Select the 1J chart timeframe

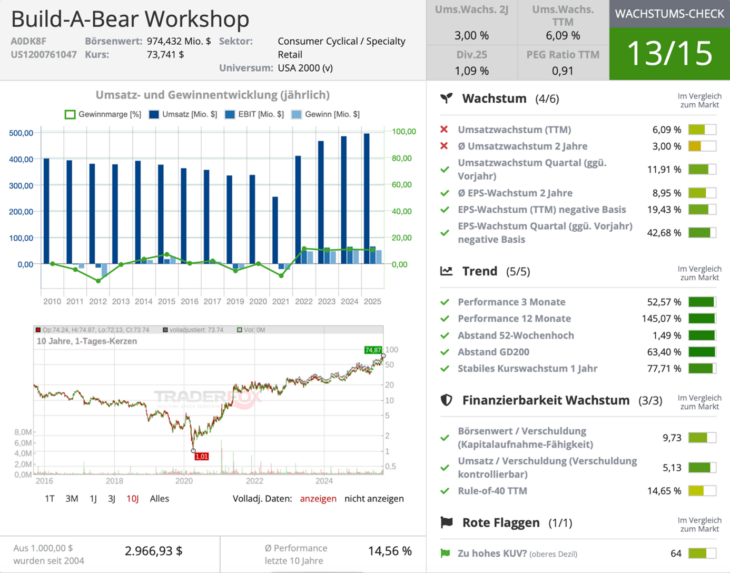click(x=93, y=499)
